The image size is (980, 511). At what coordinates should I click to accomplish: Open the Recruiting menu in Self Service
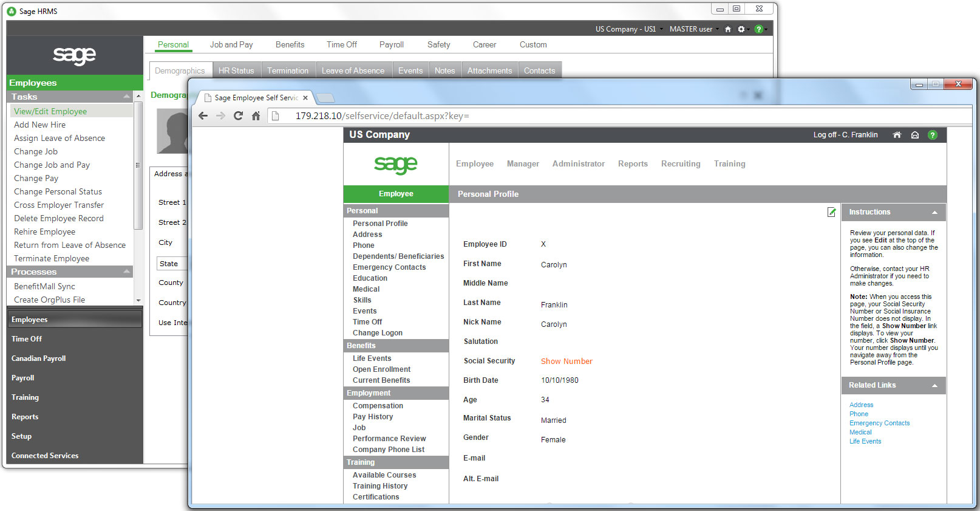tap(681, 163)
